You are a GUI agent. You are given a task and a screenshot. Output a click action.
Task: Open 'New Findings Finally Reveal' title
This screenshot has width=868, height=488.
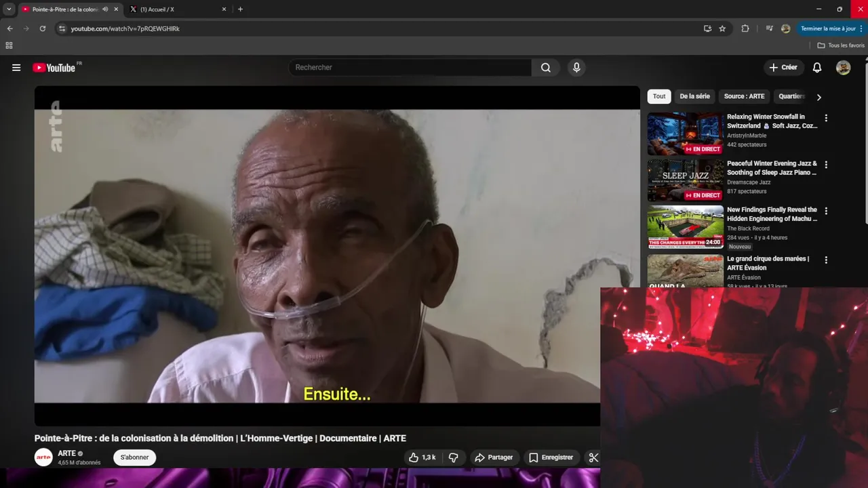[772, 214]
